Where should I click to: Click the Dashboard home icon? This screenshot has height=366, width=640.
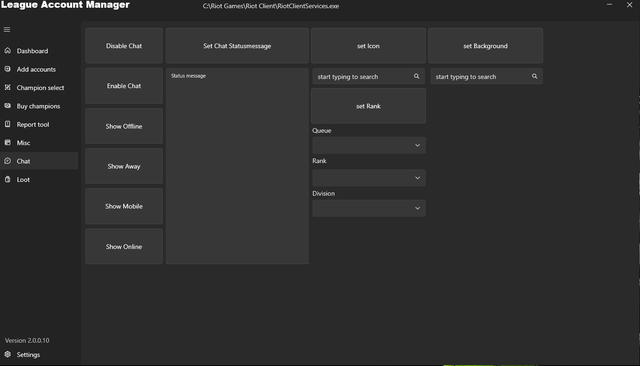pyautogui.click(x=7, y=51)
